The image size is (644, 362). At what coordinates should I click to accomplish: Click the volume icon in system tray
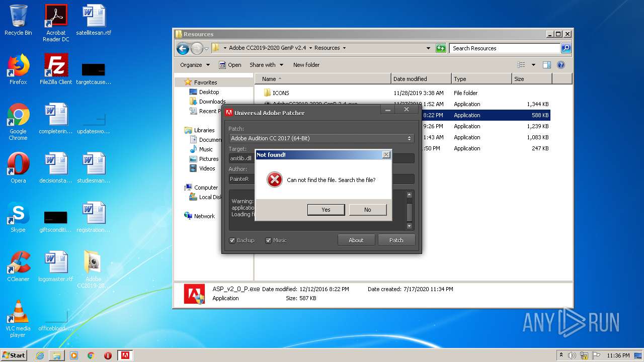(572, 355)
